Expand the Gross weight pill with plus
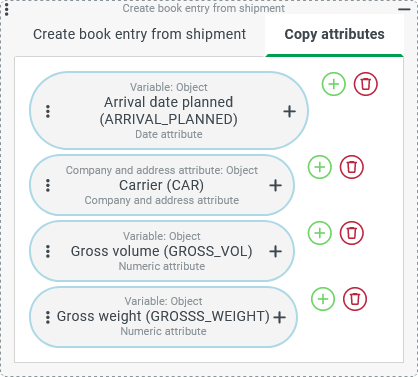This screenshot has width=418, height=377. 279,317
